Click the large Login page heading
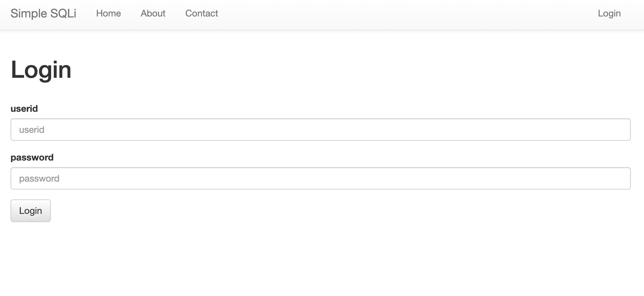The image size is (644, 296). [41, 70]
